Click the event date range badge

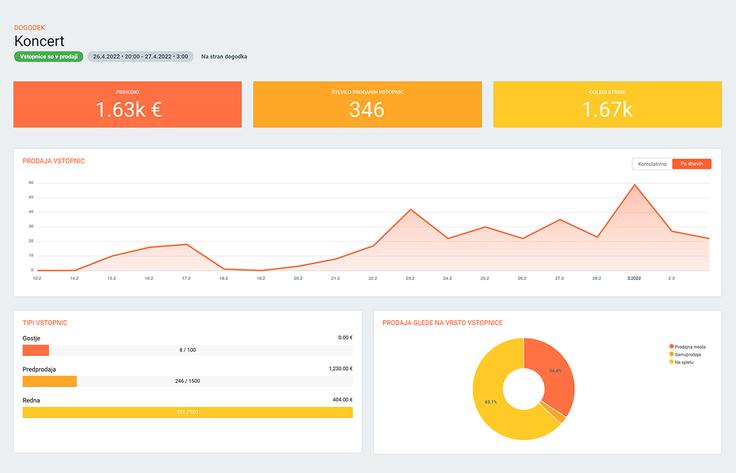click(140, 57)
